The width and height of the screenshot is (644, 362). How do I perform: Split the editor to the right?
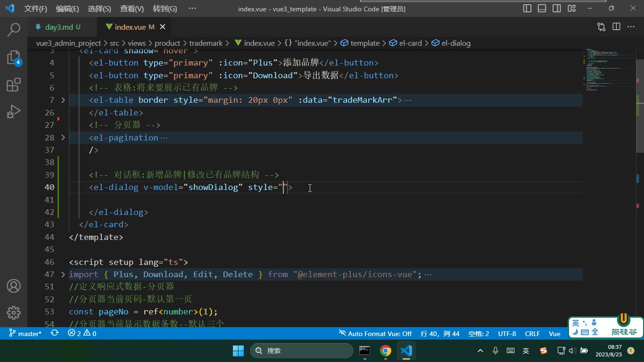[616, 27]
